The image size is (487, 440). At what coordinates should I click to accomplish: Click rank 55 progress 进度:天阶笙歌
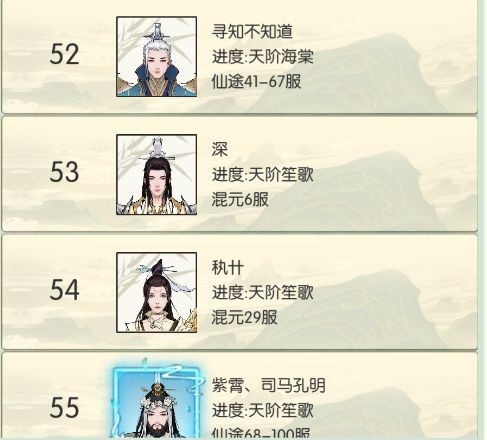(x=263, y=410)
